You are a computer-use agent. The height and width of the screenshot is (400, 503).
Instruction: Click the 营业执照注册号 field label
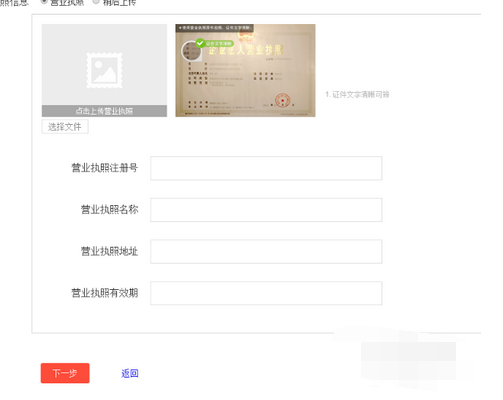point(105,168)
